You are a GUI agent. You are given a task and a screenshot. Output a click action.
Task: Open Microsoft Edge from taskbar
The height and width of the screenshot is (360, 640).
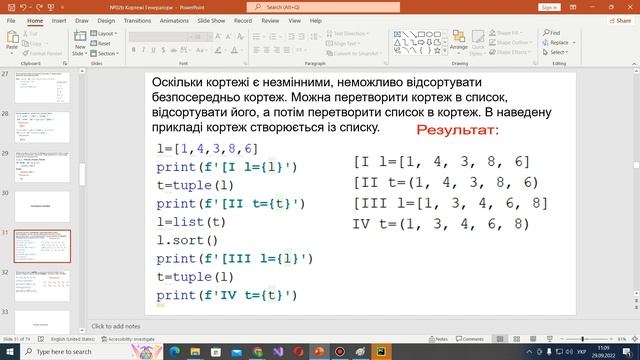[x=175, y=351]
